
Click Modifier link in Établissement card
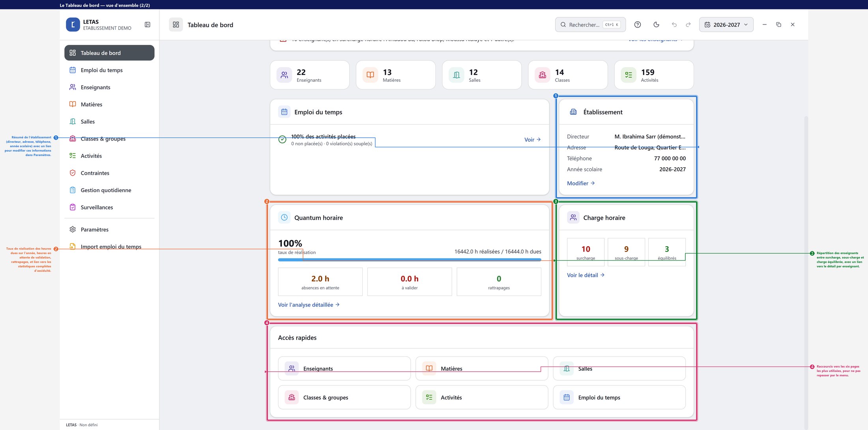pos(581,183)
